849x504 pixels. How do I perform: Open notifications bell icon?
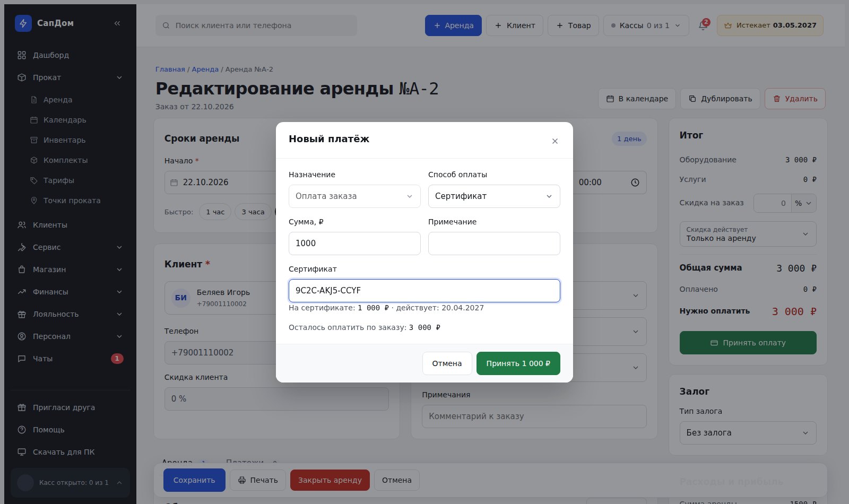[703, 25]
